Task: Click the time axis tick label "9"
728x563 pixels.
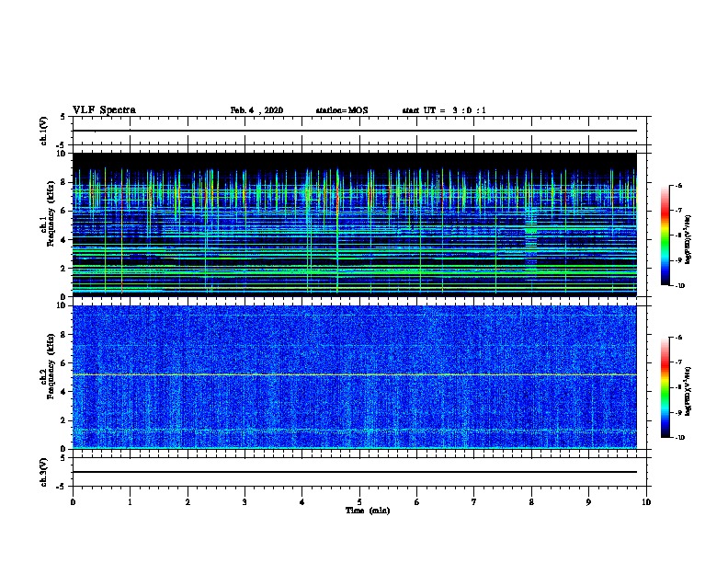Action: point(588,502)
